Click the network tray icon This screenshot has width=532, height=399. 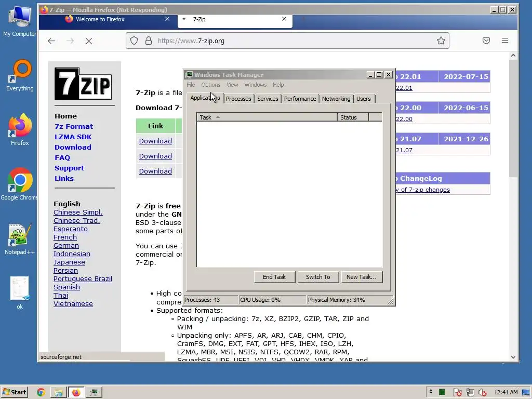point(470,393)
